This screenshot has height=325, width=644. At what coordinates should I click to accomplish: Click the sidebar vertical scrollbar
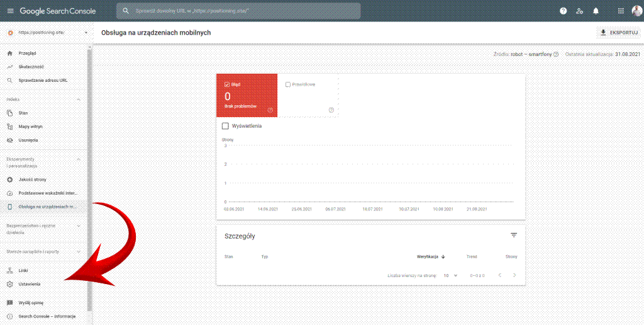[89, 179]
